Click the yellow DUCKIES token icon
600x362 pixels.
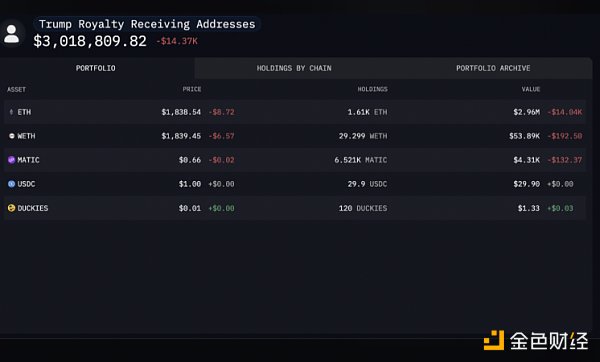click(11, 208)
